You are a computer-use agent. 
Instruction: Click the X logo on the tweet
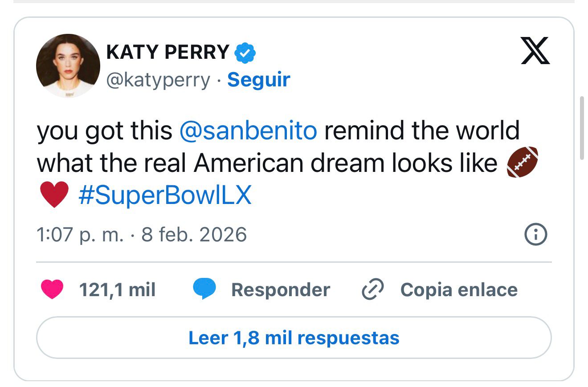pos(535,51)
